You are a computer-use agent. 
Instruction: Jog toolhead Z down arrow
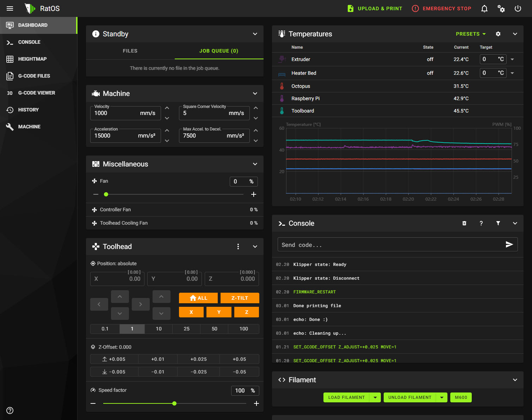click(x=161, y=313)
